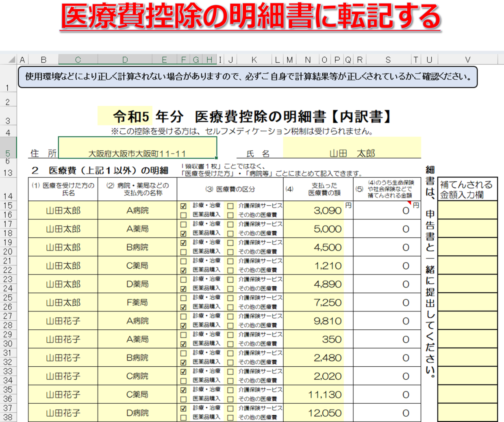
Task: Check その他の医療費 box in 山田花子 D病院 row
Action: click(x=230, y=418)
